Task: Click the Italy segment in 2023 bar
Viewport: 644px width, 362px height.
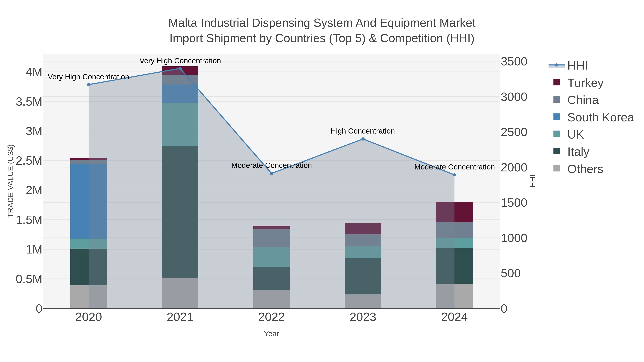Action: [363, 276]
